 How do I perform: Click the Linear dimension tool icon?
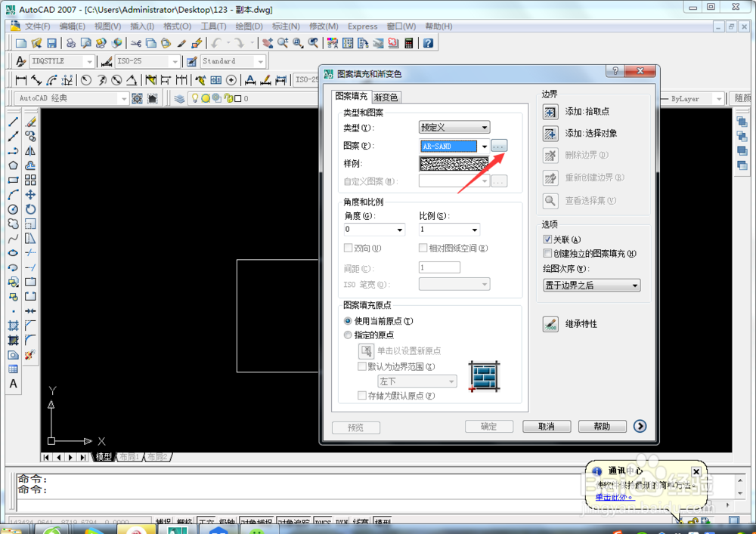coord(20,80)
